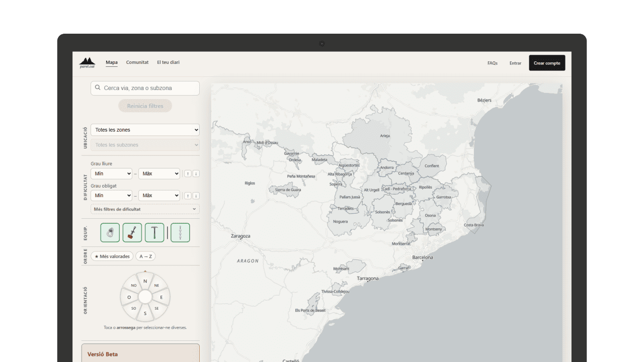644x362 pixels.
Task: Click the Reinicia filtres button
Action: coord(145,106)
